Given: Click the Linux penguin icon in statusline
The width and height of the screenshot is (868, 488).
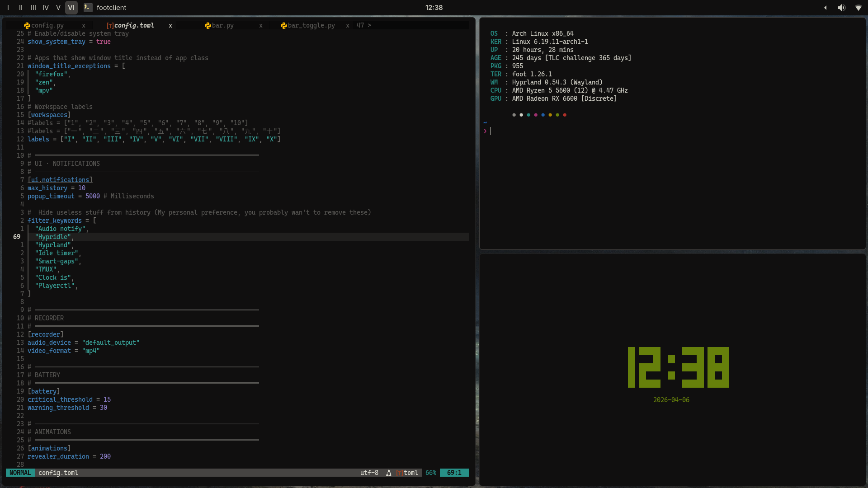Looking at the screenshot, I should [x=388, y=473].
